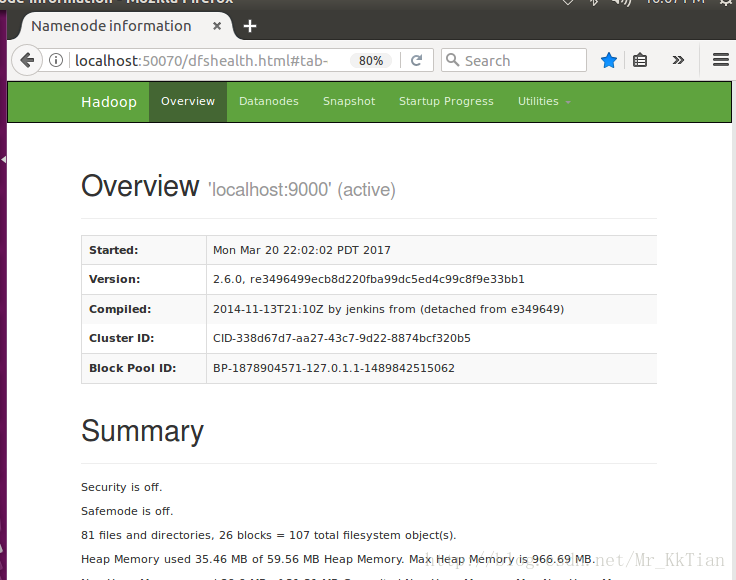Select the Version 2.6.0 hash value
This screenshot has width=736, height=580.
tap(368, 279)
